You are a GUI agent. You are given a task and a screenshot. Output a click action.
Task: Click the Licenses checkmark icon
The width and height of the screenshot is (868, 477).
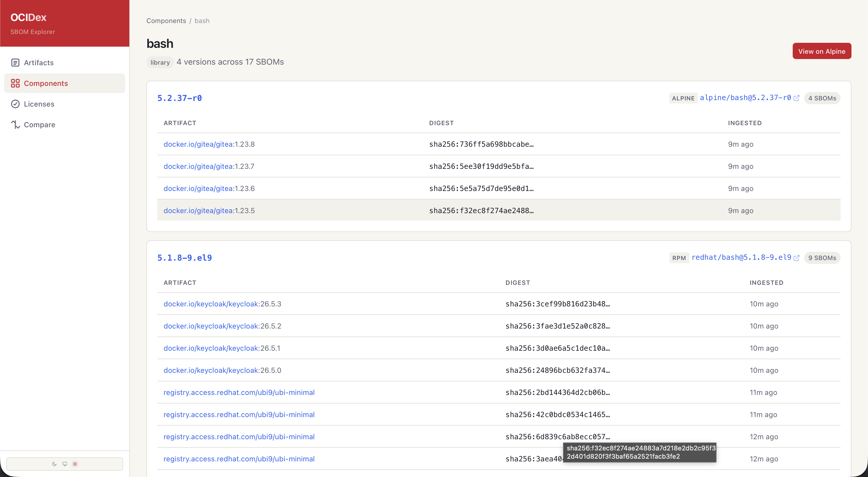click(15, 104)
